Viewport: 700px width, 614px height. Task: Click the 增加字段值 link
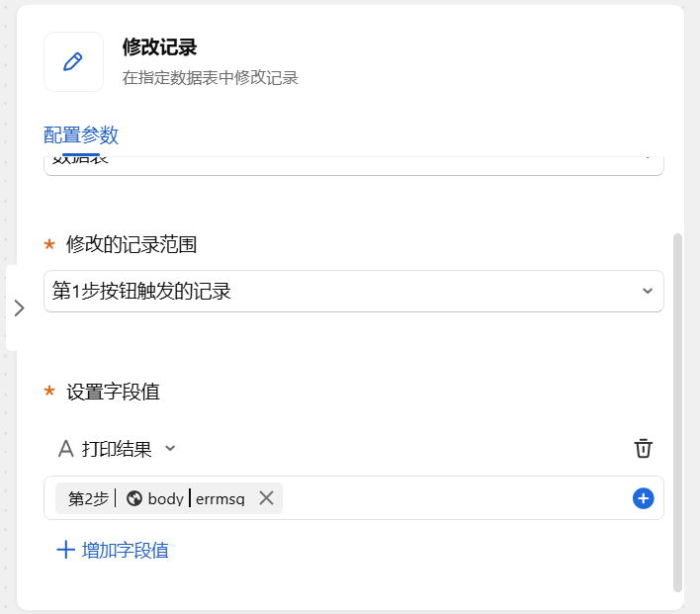click(125, 550)
